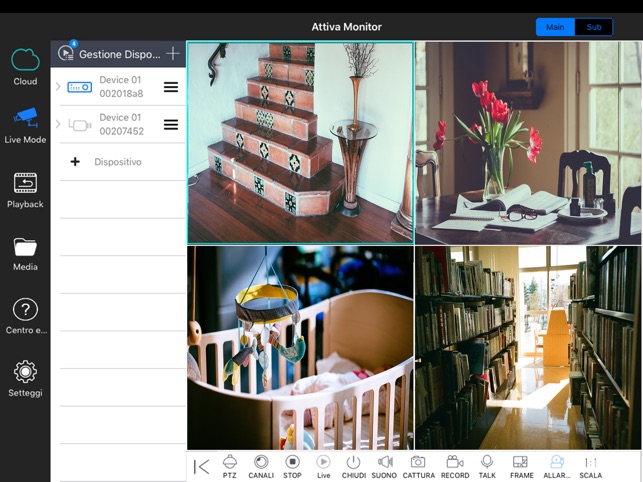Open the FRAME layout selector
This screenshot has width=643, height=482.
[521, 466]
